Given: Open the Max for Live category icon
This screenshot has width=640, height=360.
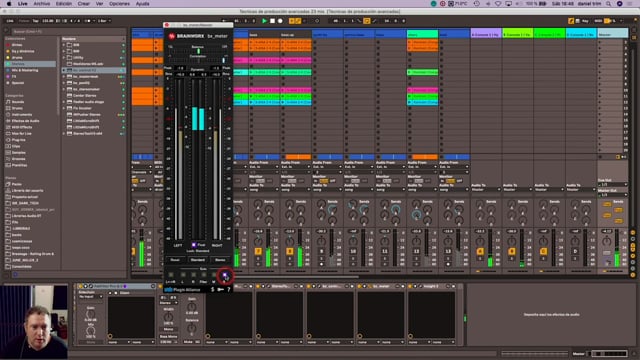Looking at the screenshot, I should click(x=8, y=133).
